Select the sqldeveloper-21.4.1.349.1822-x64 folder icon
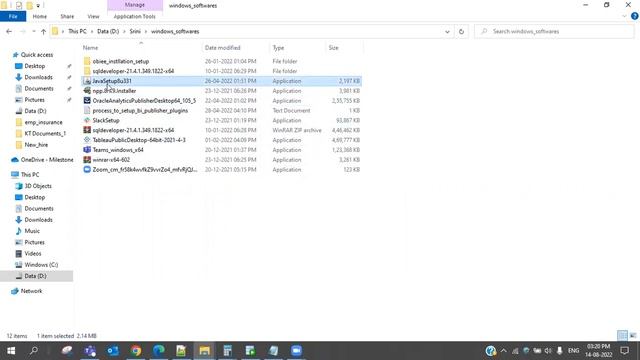 (x=87, y=71)
